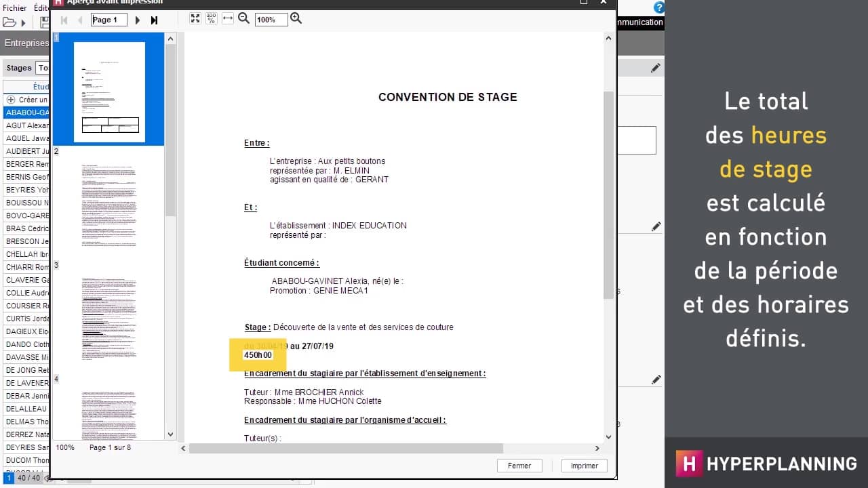Click Créer un... row in student list
Screen dimensions: 868x488
coord(26,100)
